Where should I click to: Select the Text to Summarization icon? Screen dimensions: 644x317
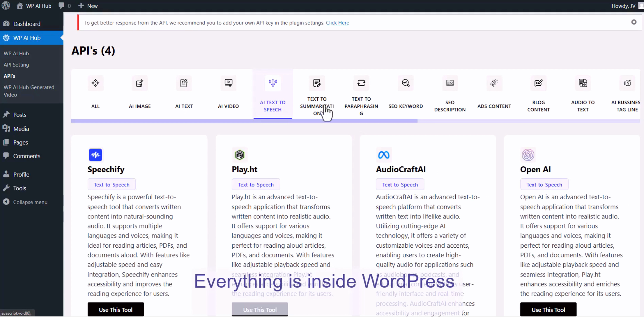pyautogui.click(x=317, y=83)
